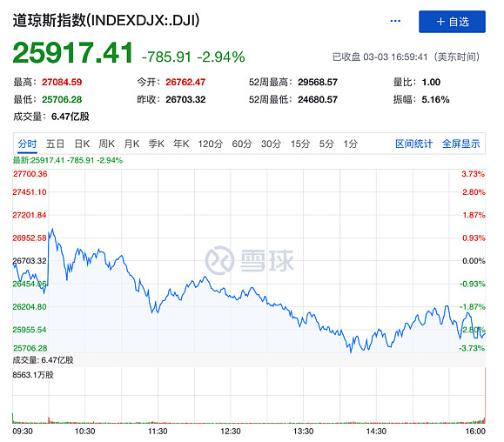Open the 区间统计 range statistics link
This screenshot has width=504, height=442.
pos(414,144)
